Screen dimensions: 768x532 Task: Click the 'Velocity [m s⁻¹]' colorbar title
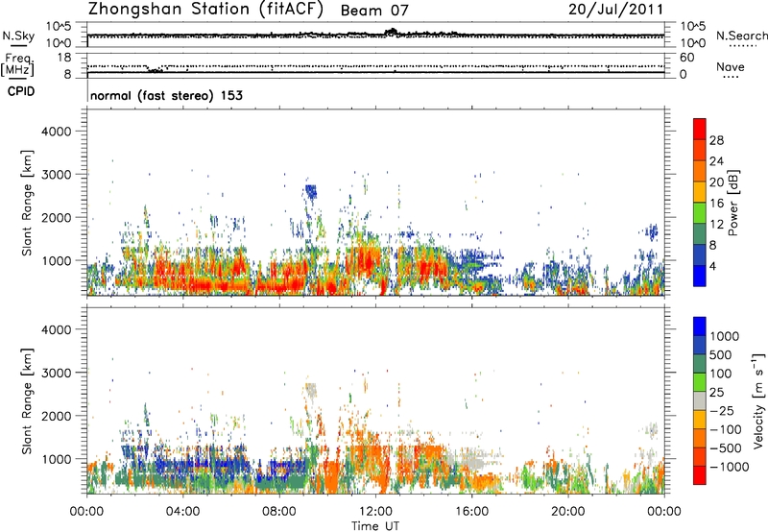(758, 400)
